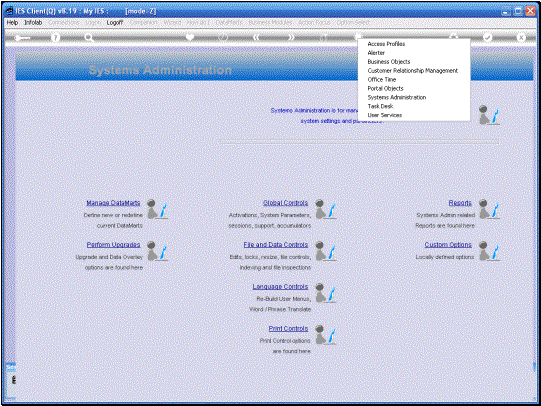541x406 pixels.
Task: Pick User Services in the dropdown list
Action: point(385,115)
